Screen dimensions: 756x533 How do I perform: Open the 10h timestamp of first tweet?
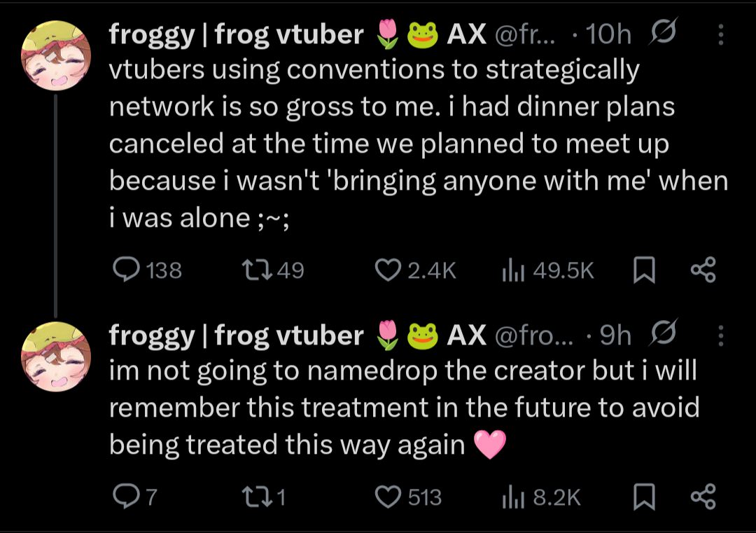608,34
